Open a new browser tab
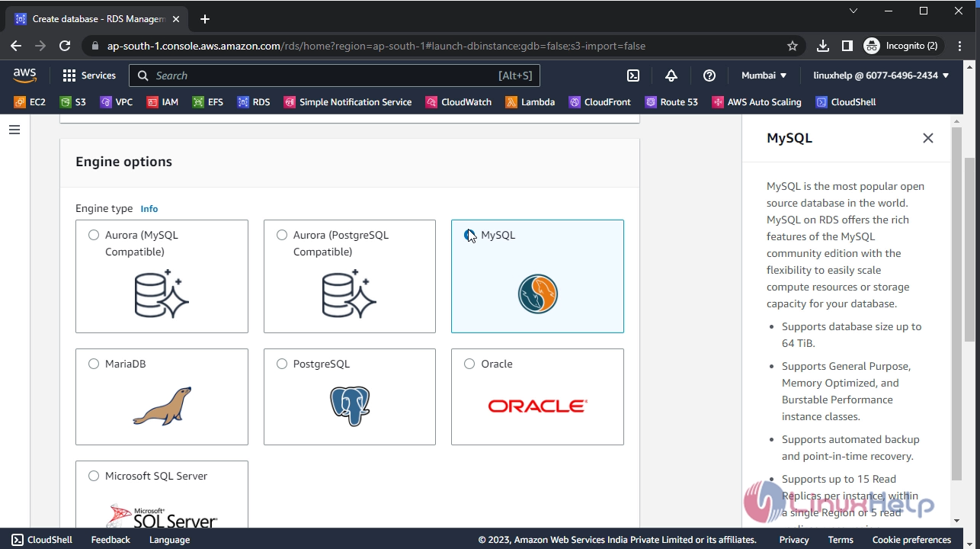980x549 pixels. coord(204,19)
